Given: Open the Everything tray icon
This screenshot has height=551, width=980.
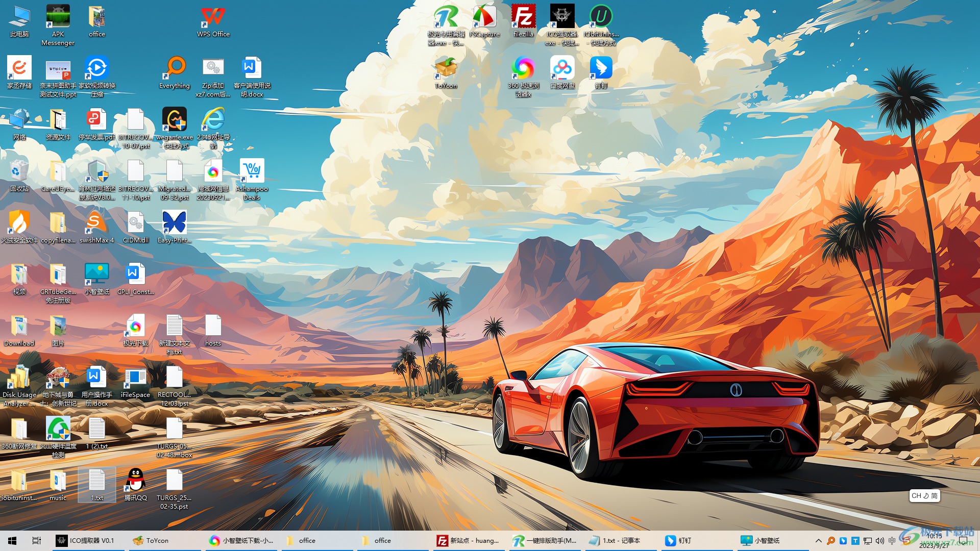Looking at the screenshot, I should pyautogui.click(x=830, y=541).
